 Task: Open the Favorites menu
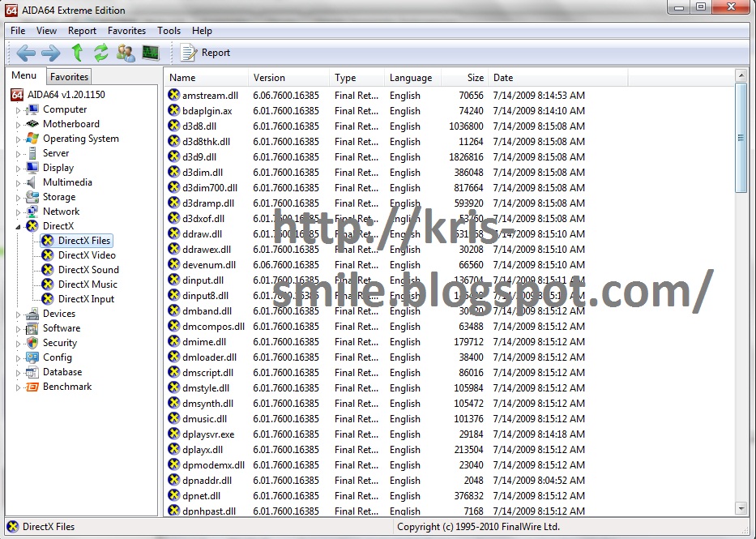[x=126, y=30]
